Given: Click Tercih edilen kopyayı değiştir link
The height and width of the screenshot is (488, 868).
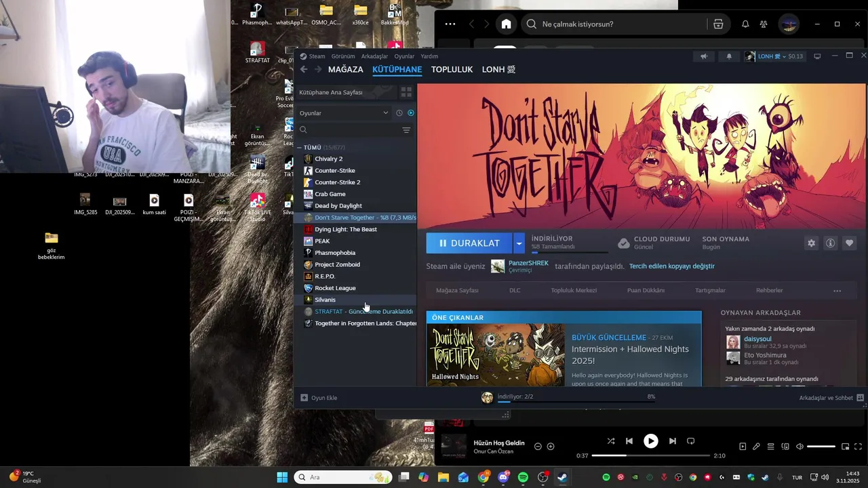Looking at the screenshot, I should pos(671,266).
